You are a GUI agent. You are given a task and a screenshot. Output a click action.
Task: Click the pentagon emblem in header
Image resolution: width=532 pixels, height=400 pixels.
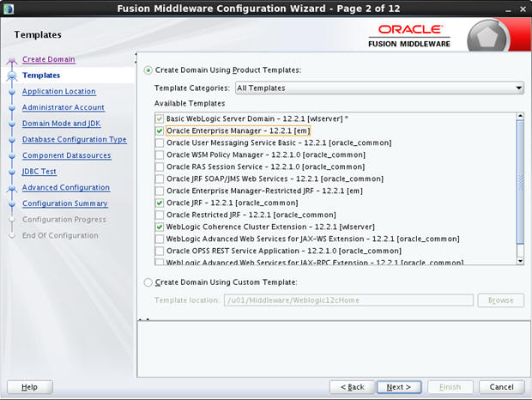point(487,38)
